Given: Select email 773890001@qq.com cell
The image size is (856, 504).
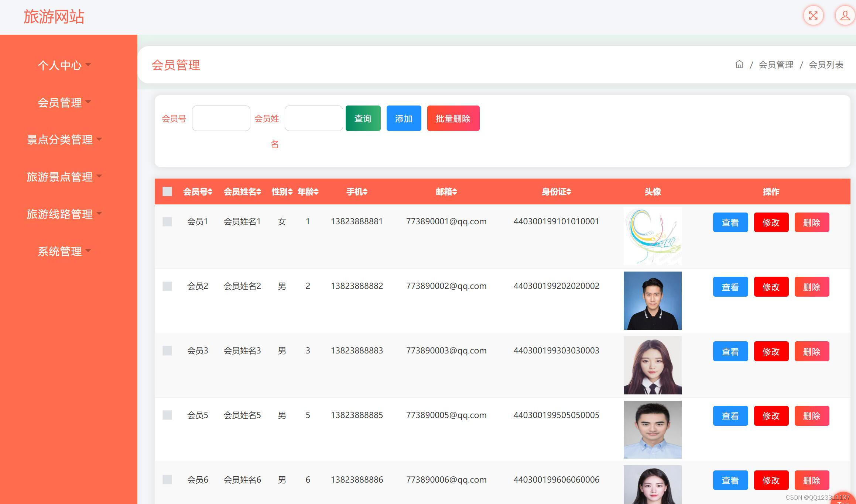Looking at the screenshot, I should click(x=446, y=221).
